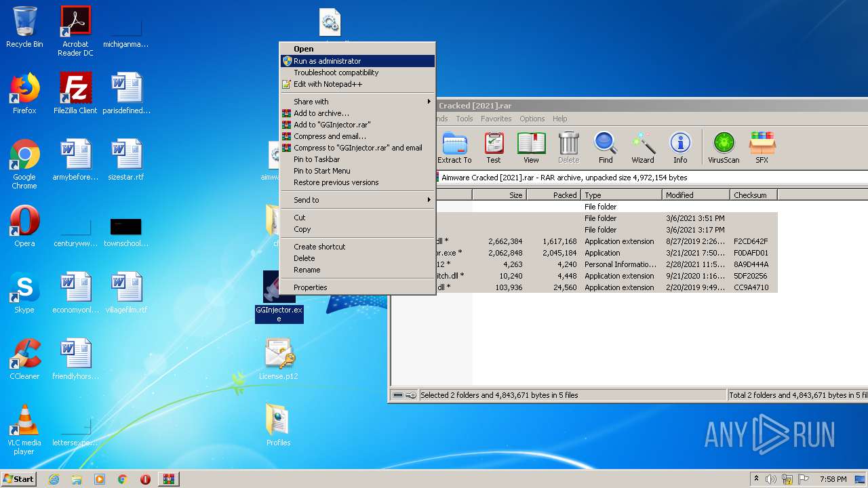Select the GGInjector.exe desktop file
This screenshot has height=488, width=868.
[x=279, y=298]
